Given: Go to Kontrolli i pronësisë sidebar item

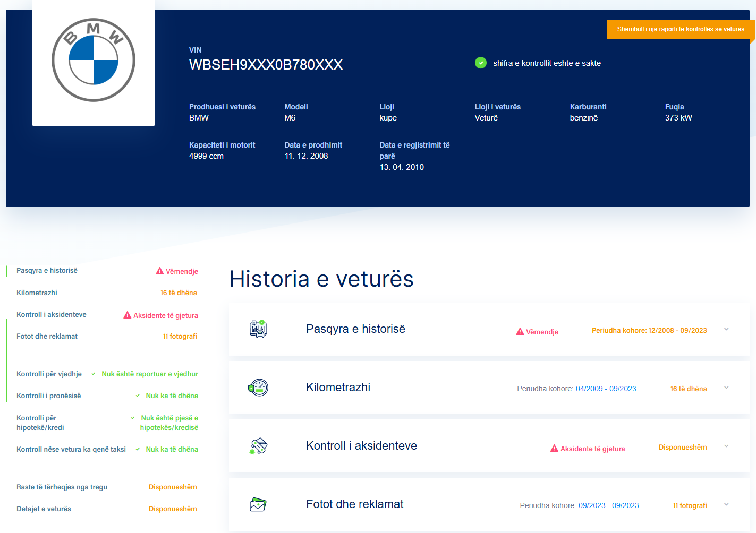Looking at the screenshot, I should (x=48, y=396).
